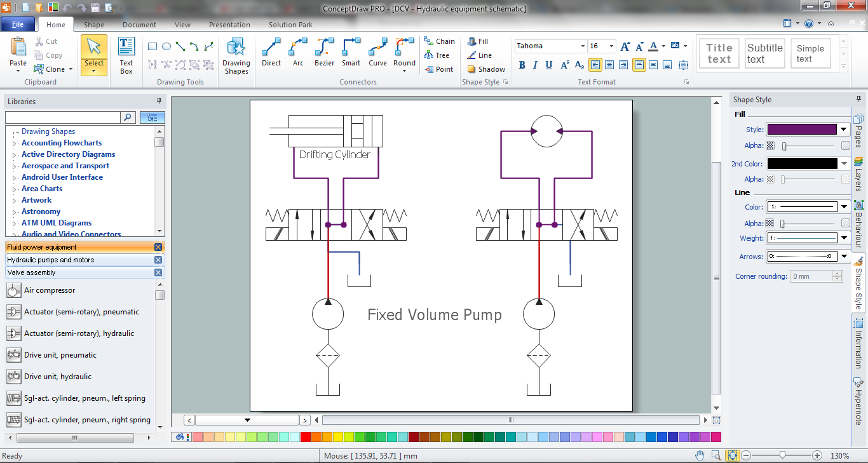Viewport: 868px width, 463px height.
Task: Expand the Accounting Flowcharts tree node
Action: [15, 144]
